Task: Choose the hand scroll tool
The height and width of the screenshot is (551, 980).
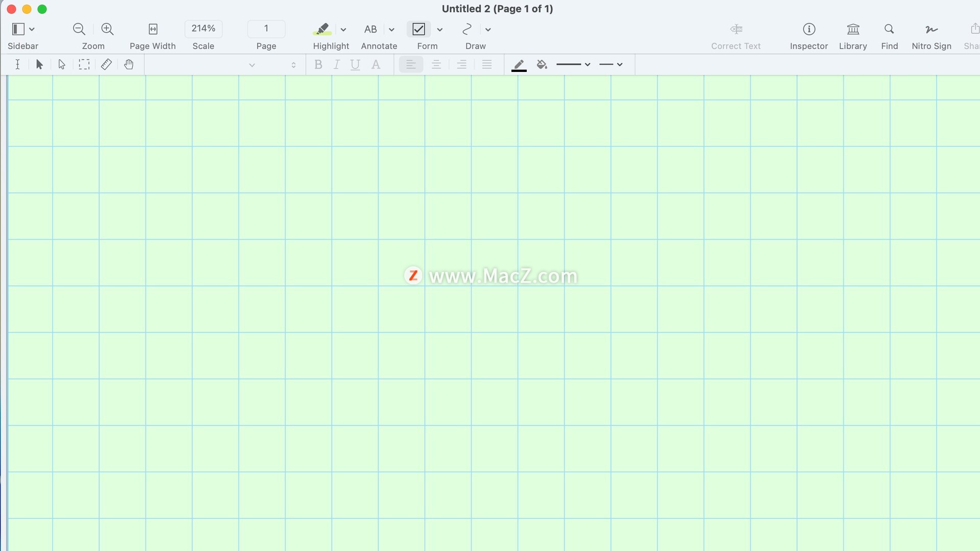Action: tap(129, 64)
